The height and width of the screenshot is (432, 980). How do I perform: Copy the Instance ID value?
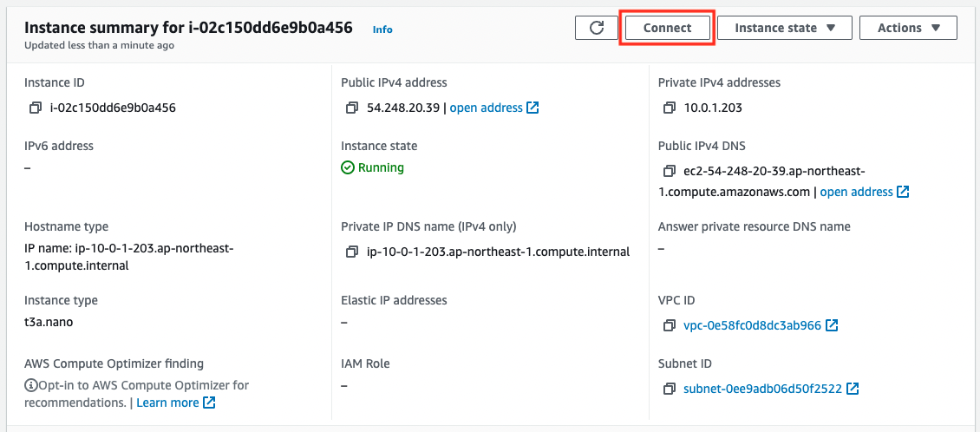(x=36, y=108)
